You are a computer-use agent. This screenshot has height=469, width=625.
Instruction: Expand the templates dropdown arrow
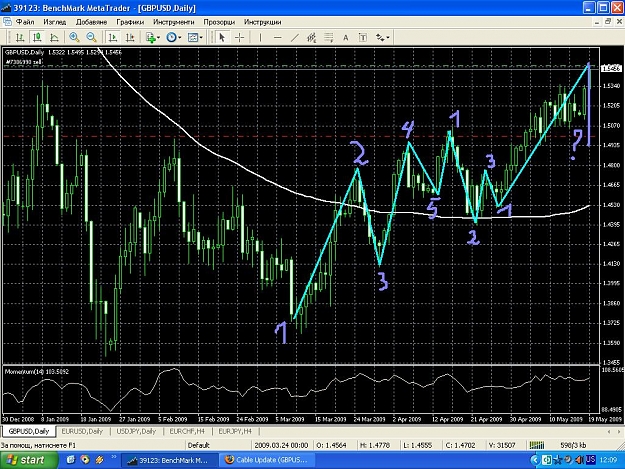[x=201, y=38]
